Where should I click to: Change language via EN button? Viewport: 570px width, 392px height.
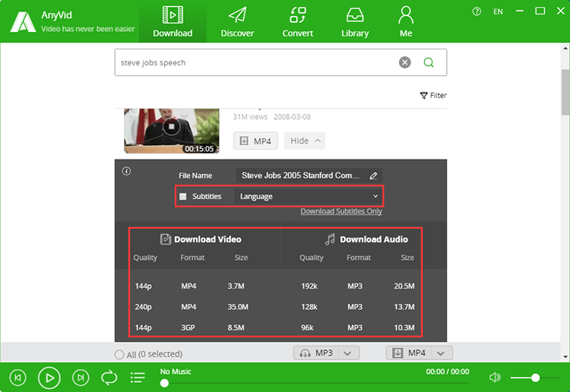(498, 11)
